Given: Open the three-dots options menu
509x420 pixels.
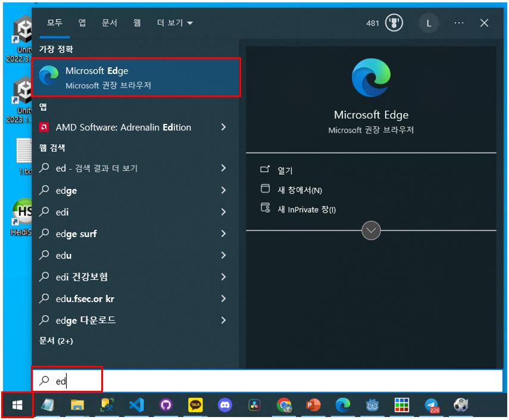Looking at the screenshot, I should pyautogui.click(x=458, y=23).
